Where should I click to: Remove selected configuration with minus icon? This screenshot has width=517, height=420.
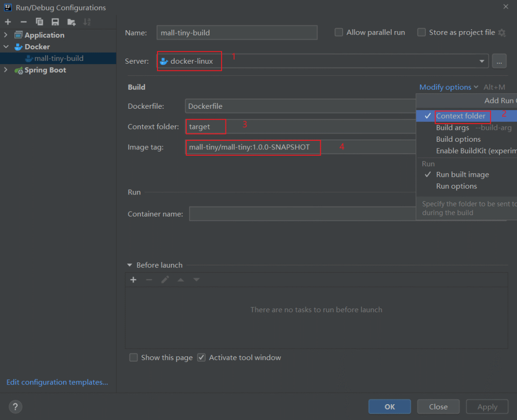tap(23, 22)
